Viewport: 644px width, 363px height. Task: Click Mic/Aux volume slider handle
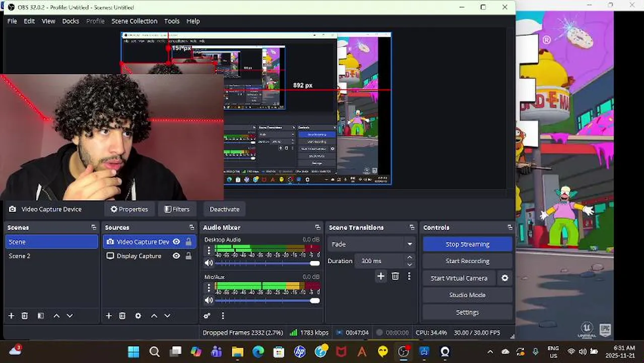coord(315,300)
